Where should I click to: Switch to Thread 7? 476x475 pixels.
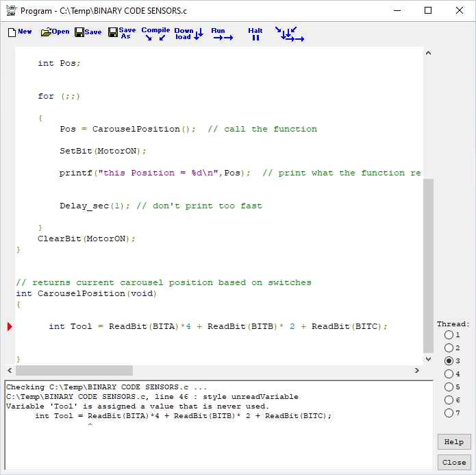(x=449, y=413)
